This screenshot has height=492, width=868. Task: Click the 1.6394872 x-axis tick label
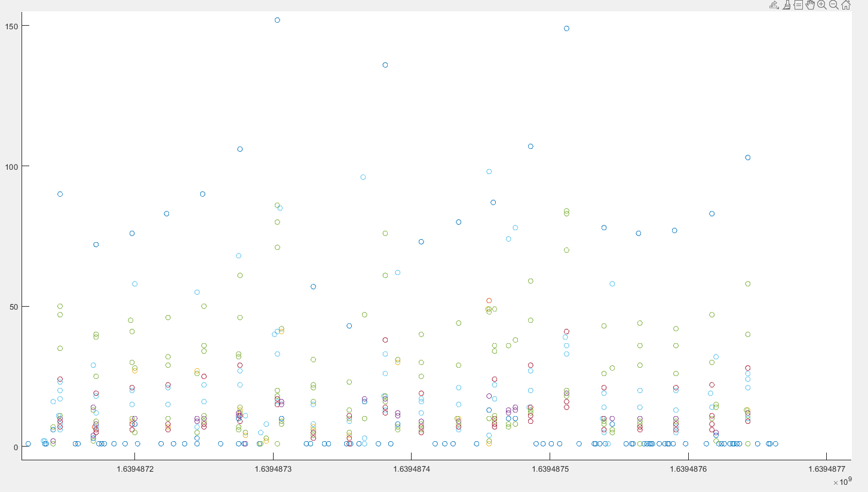tap(136, 469)
